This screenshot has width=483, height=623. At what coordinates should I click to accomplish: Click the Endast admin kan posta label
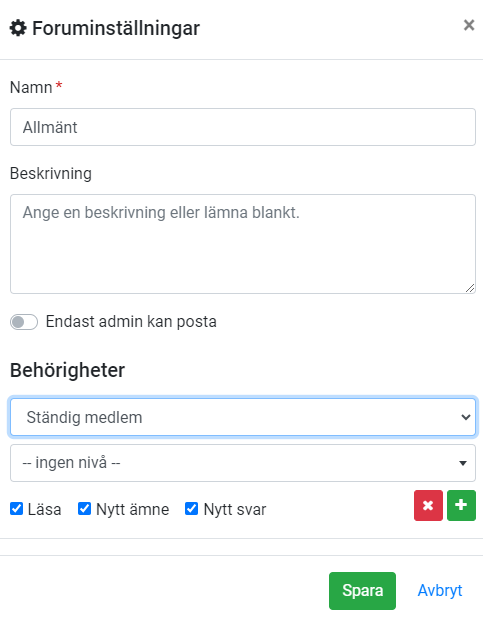(x=131, y=322)
